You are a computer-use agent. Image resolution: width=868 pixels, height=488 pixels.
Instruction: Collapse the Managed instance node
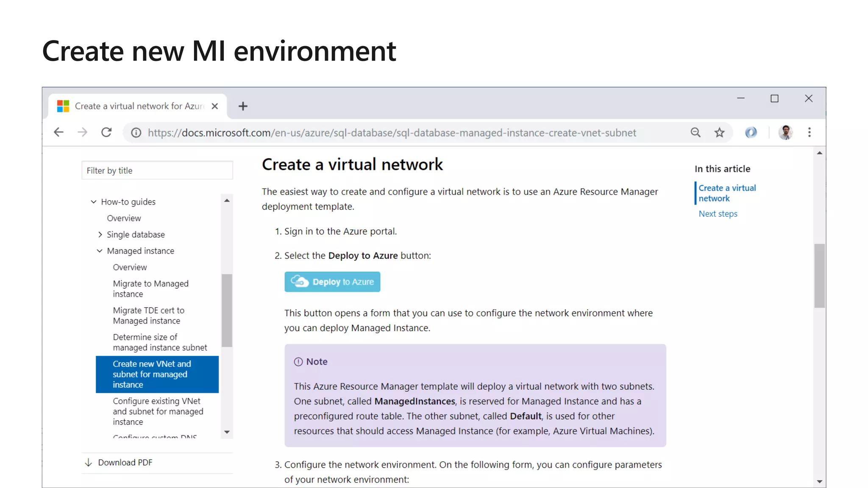coord(100,251)
